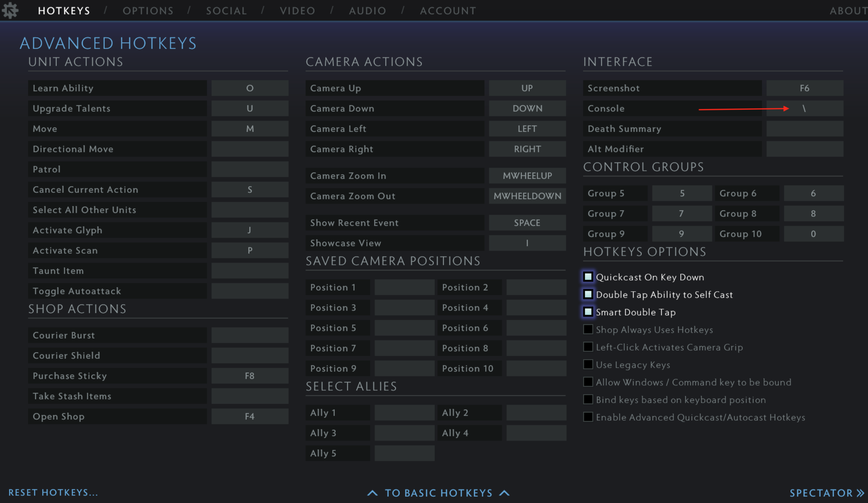Open the ACCOUNT settings tab

click(x=448, y=10)
